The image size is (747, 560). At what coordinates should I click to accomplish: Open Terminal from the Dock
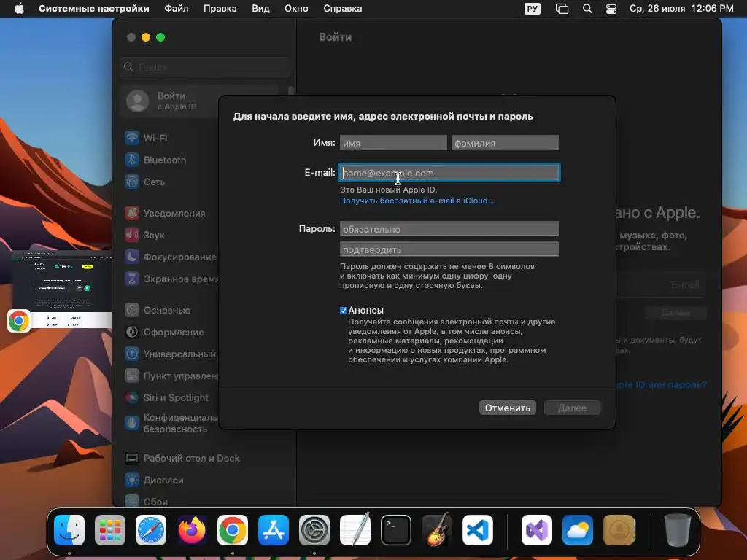click(x=396, y=530)
